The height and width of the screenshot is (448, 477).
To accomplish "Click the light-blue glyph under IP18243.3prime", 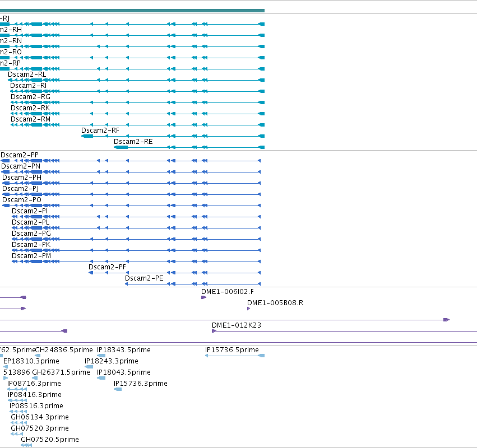I will coord(89,367).
